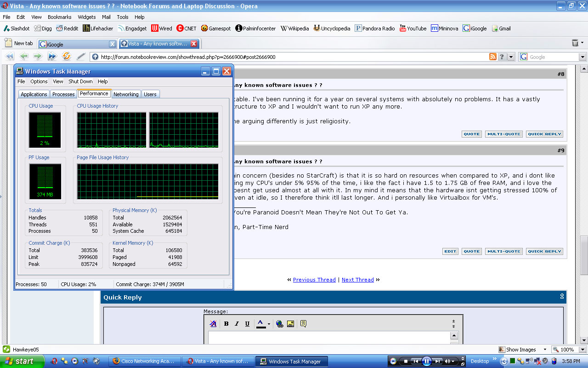
Task: Open Task Manager's Options menu
Action: (39, 81)
